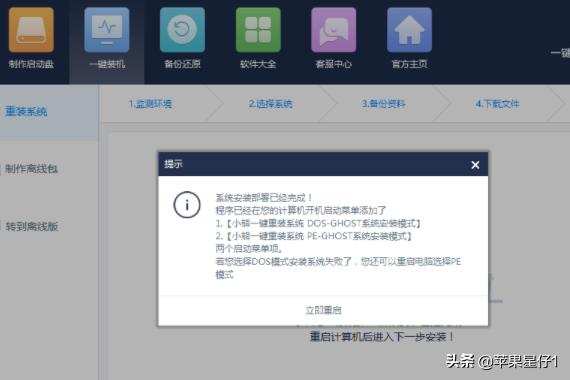Image resolution: width=570 pixels, height=380 pixels.
Task: Click the 系统安装部署已经完成 message
Action: [x=264, y=198]
